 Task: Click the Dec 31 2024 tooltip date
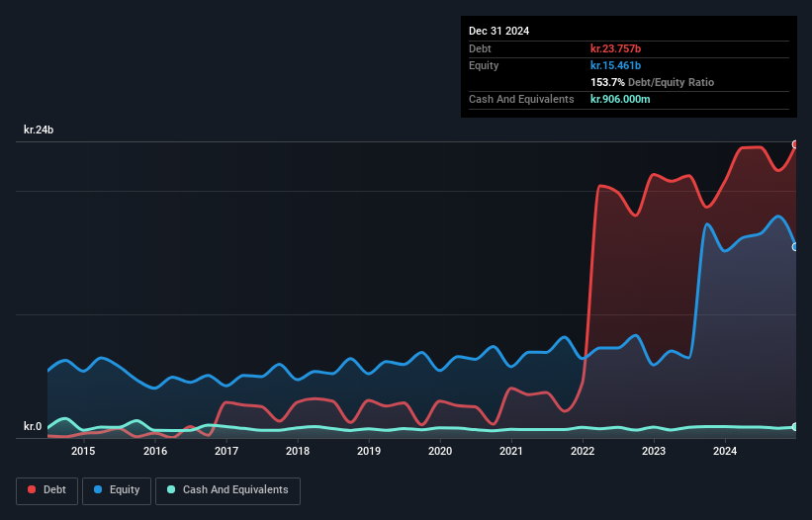click(x=498, y=31)
